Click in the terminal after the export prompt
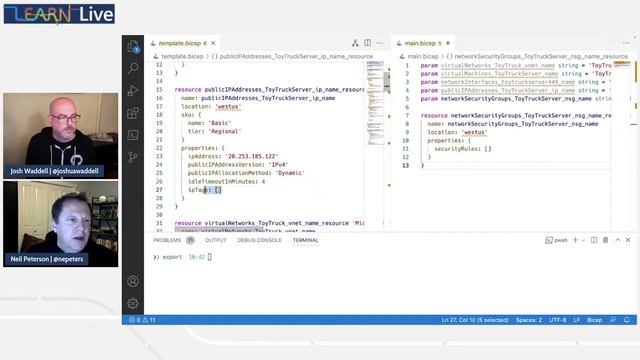Viewport: 640px width, 360px height. (x=210, y=257)
